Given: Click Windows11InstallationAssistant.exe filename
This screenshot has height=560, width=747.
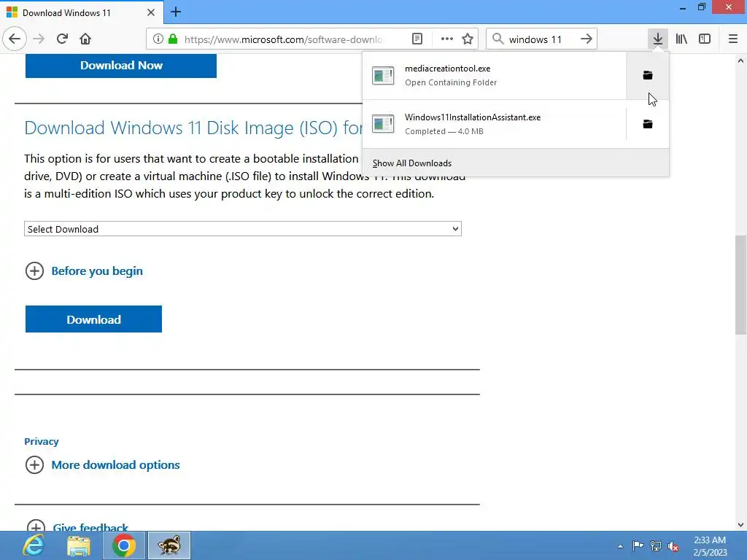Looking at the screenshot, I should coord(473,117).
